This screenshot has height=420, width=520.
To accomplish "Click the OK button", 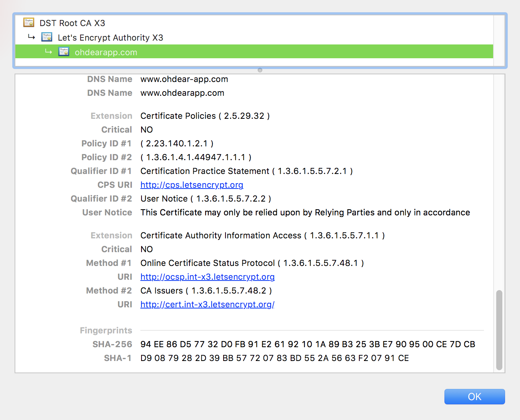I will click(x=474, y=397).
